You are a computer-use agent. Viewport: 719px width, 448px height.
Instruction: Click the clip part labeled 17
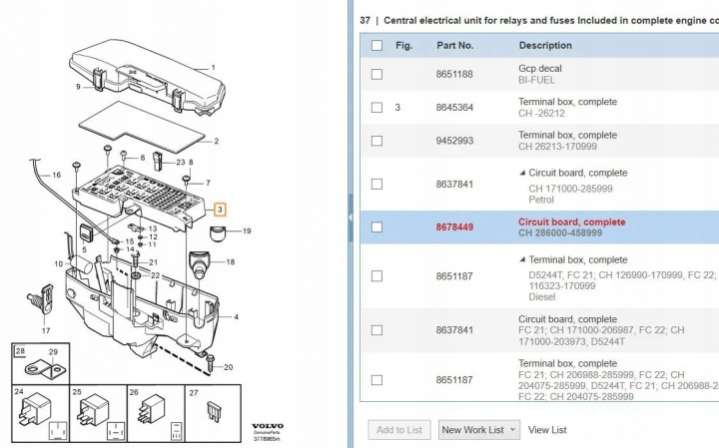[x=43, y=300]
